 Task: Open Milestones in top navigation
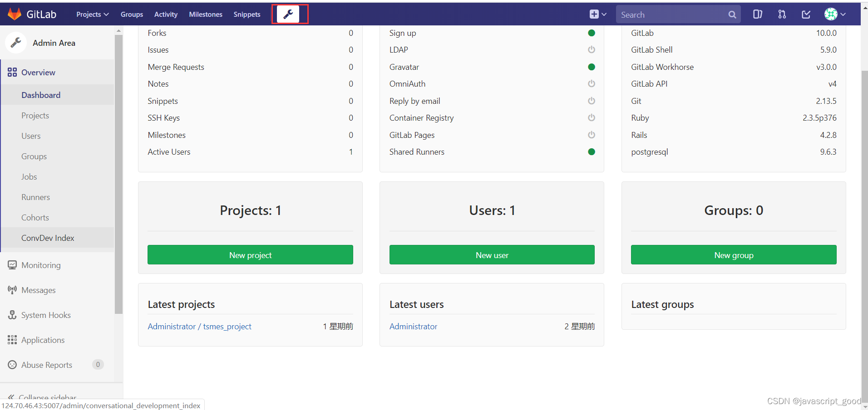tap(206, 15)
